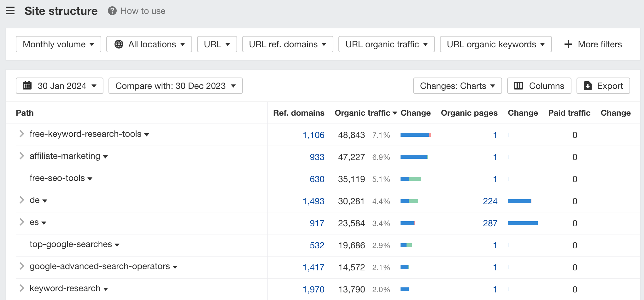Open the affiliate-marketing path menu

click(x=105, y=157)
